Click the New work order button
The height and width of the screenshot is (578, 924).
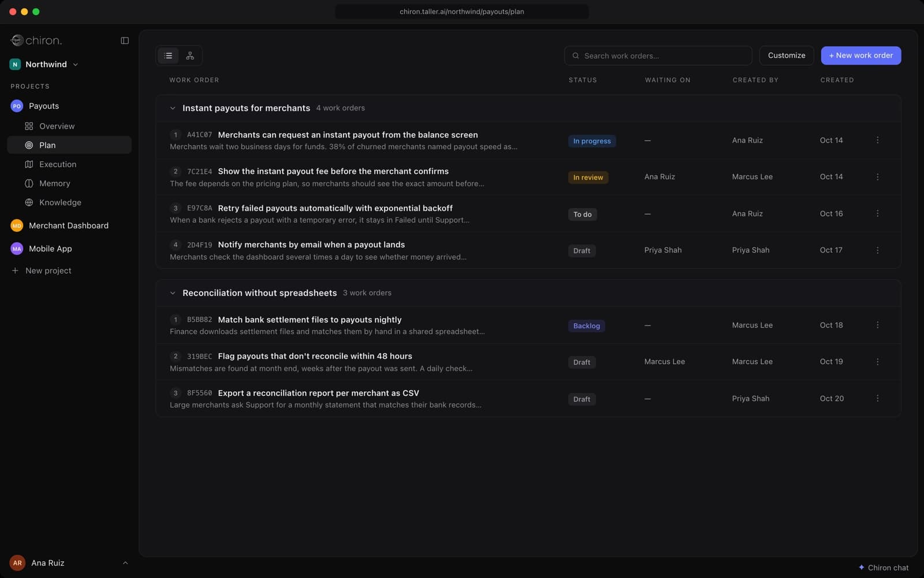tap(860, 55)
